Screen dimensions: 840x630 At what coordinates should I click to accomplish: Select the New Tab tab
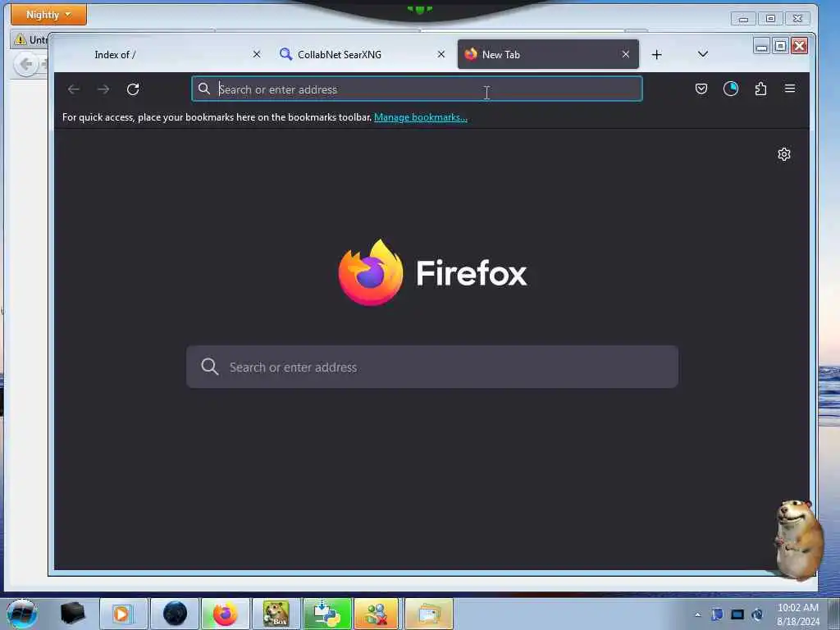click(x=547, y=55)
